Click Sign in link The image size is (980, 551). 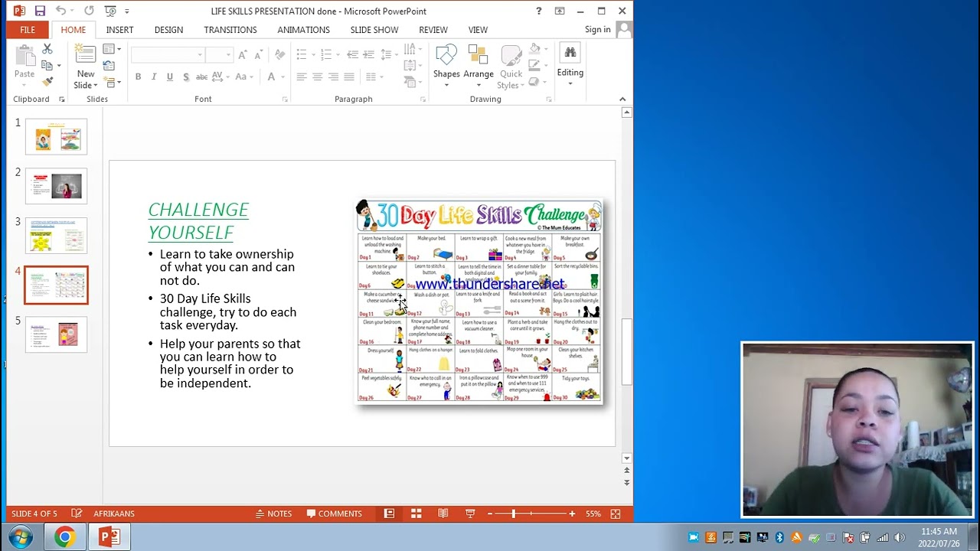(x=598, y=30)
